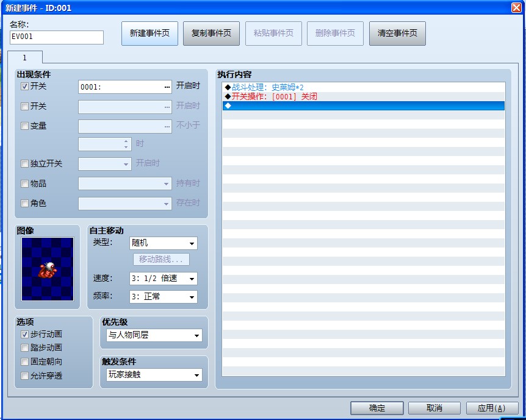
Task: Toggle the 允许穿透 option
Action: point(24,376)
